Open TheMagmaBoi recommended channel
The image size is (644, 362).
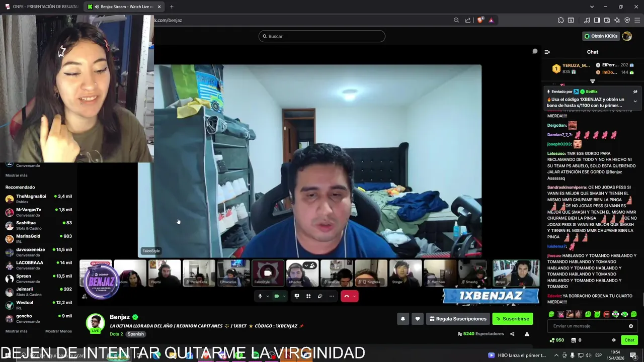(x=38, y=199)
